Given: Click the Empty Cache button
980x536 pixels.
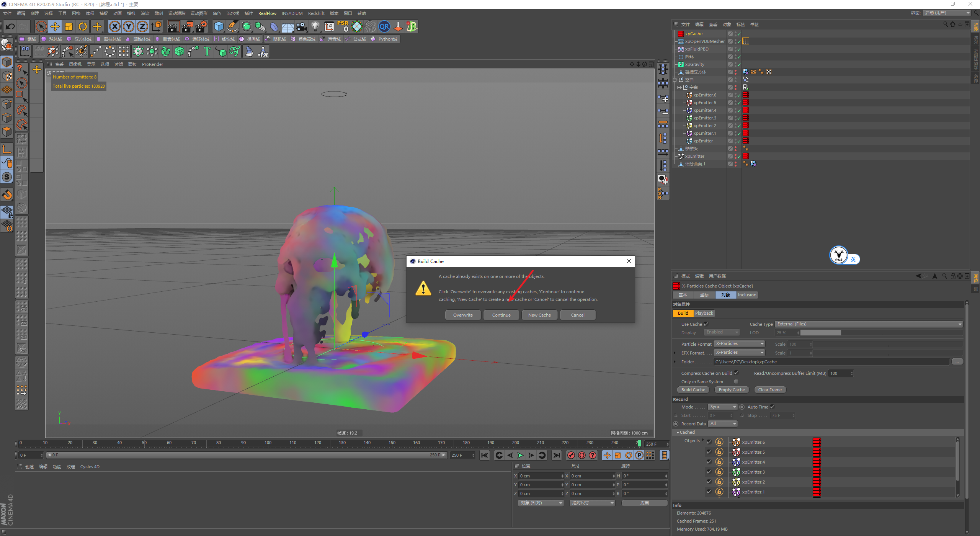Looking at the screenshot, I should point(732,390).
